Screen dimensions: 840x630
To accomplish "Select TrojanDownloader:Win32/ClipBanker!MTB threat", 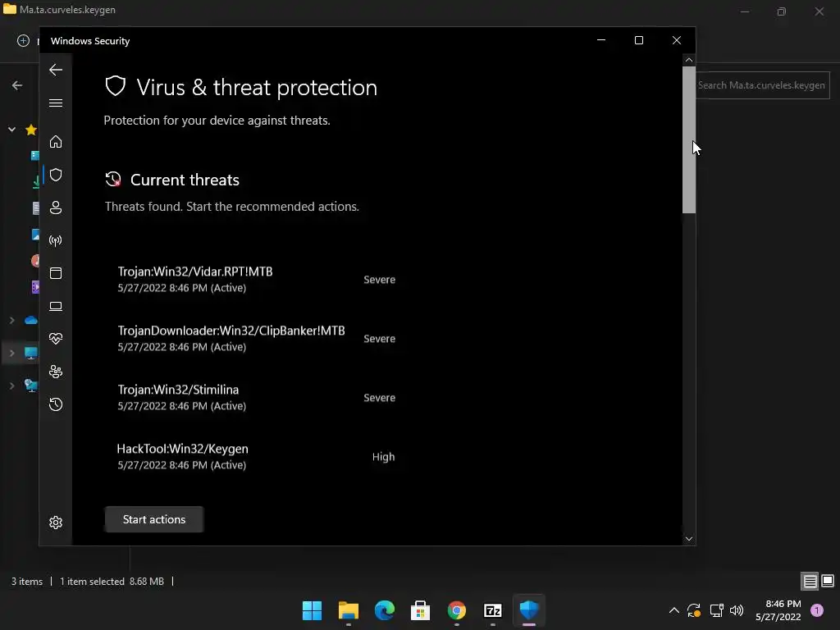I will [x=256, y=338].
